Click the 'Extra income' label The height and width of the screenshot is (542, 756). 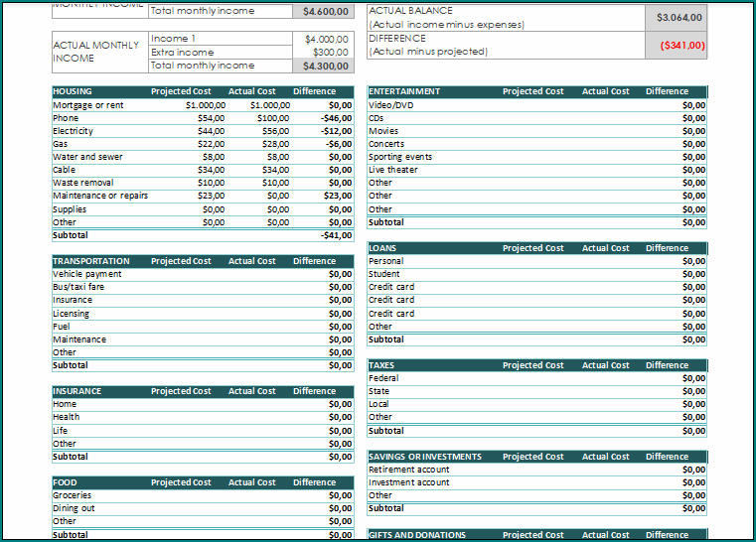[182, 53]
